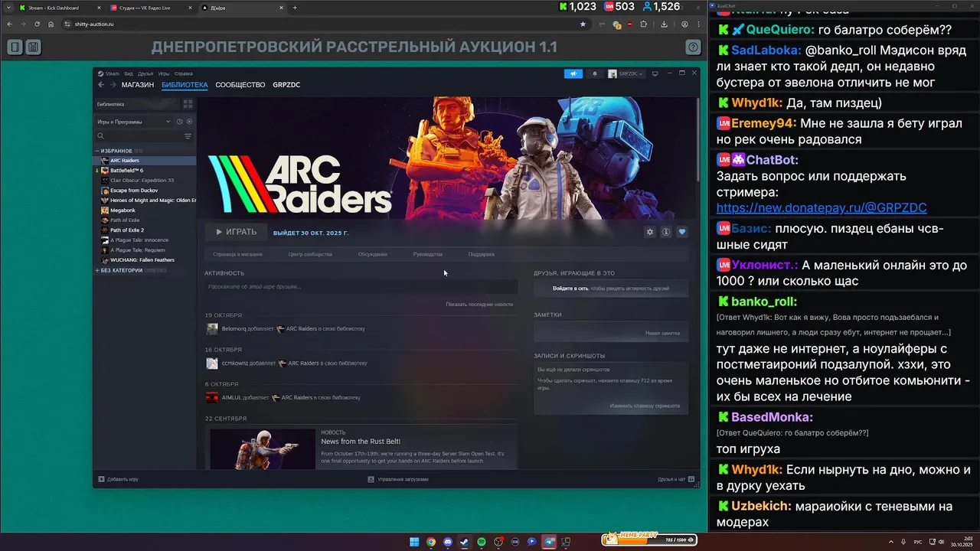Image resolution: width=980 pixels, height=551 pixels.
Task: Open the Справка menu
Action: pyautogui.click(x=184, y=73)
